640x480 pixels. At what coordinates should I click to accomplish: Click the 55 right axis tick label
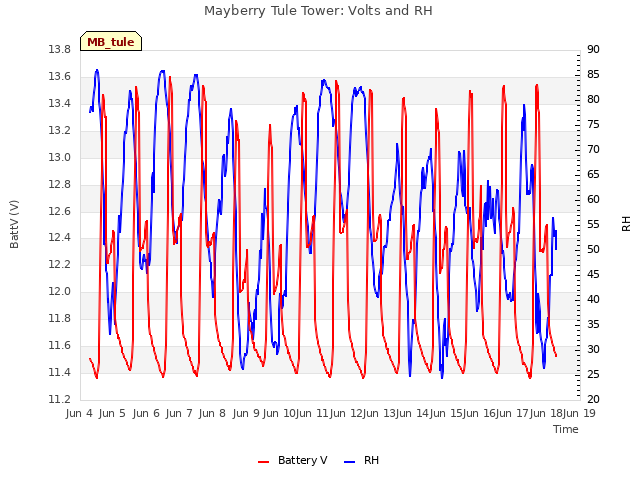point(593,224)
